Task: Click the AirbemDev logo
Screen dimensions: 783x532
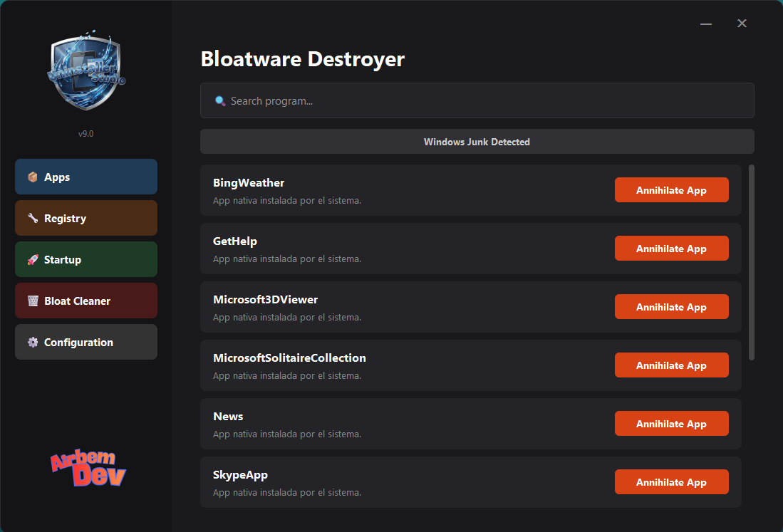Action: [88, 468]
